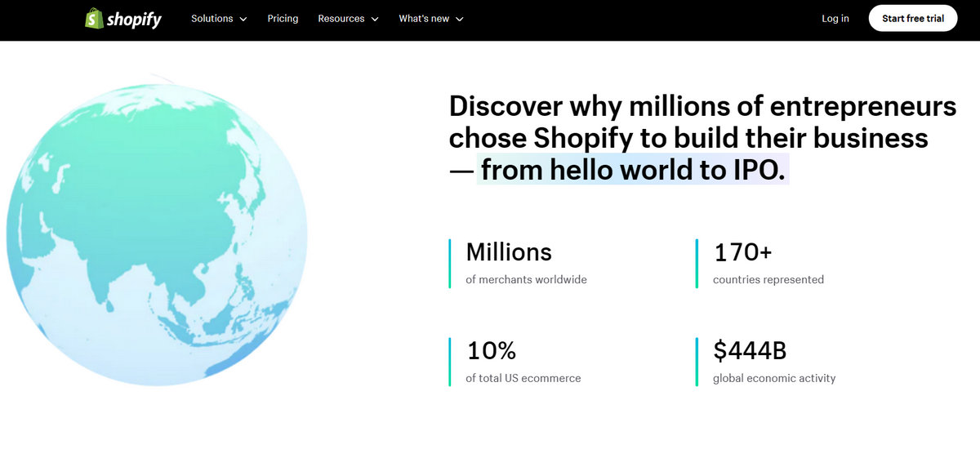980x467 pixels.
Task: Select the '170+' statistic
Action: point(742,252)
